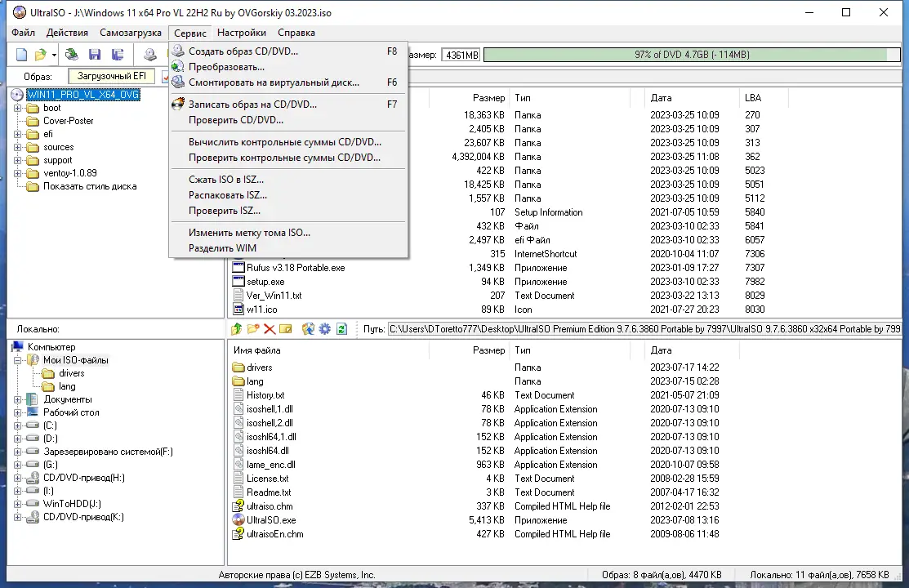Open the Настройки menu
The image size is (909, 588).
coord(242,33)
